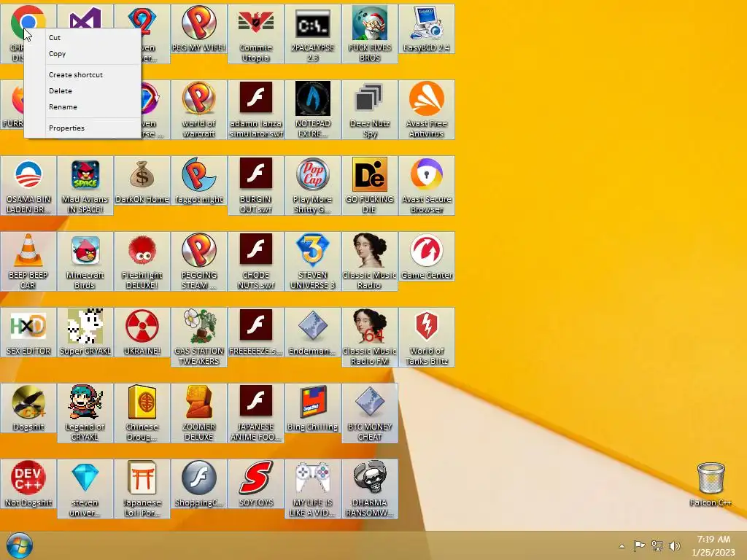747x560 pixels.
Task: Select the Minecraft Birds icon
Action: pyautogui.click(x=85, y=261)
